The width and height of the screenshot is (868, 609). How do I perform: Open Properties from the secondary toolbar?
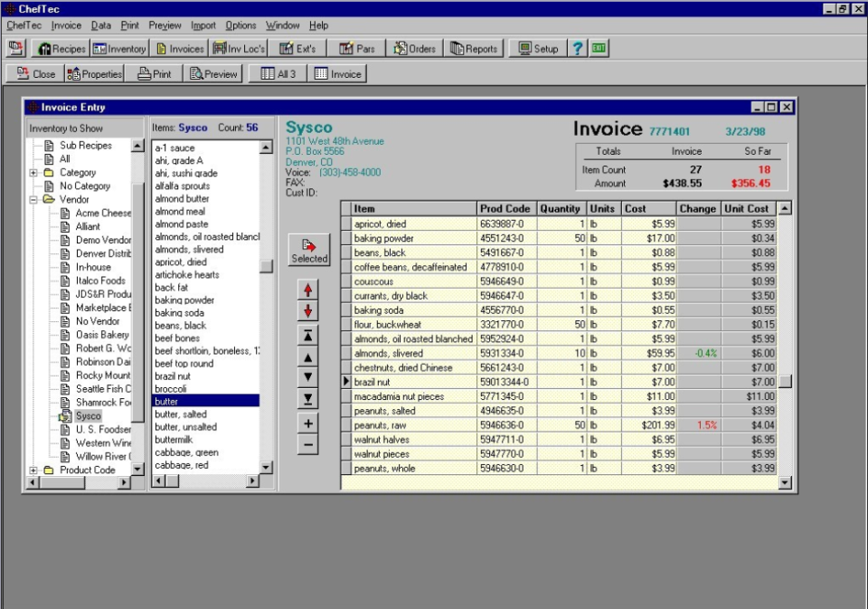click(x=94, y=73)
